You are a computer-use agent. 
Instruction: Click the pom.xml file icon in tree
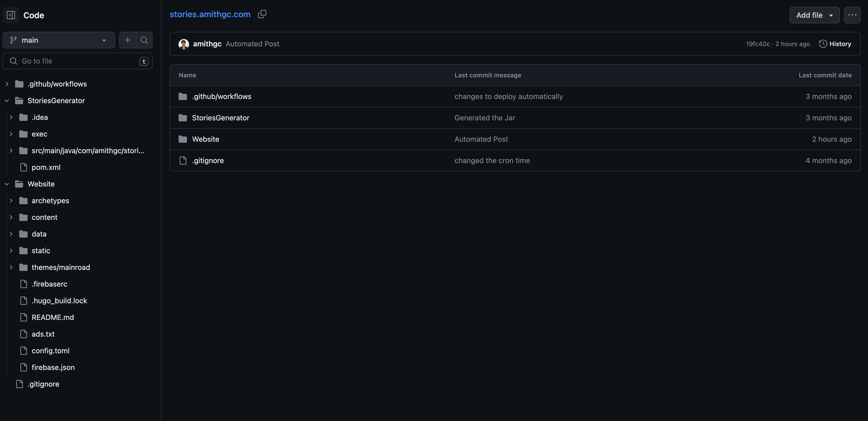coord(24,167)
